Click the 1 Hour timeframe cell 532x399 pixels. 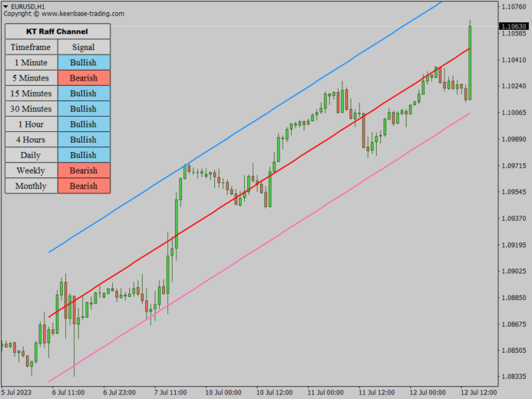click(31, 124)
